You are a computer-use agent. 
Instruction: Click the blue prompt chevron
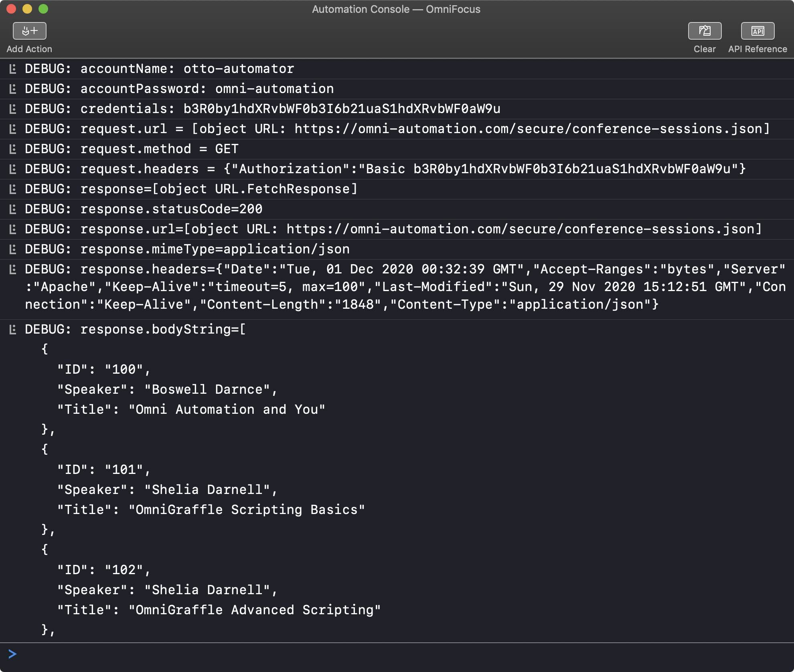pos(12,654)
